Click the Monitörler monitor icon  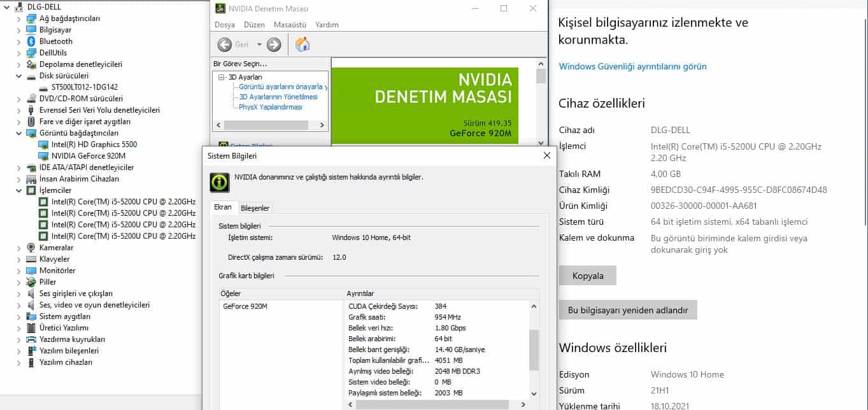click(31, 271)
